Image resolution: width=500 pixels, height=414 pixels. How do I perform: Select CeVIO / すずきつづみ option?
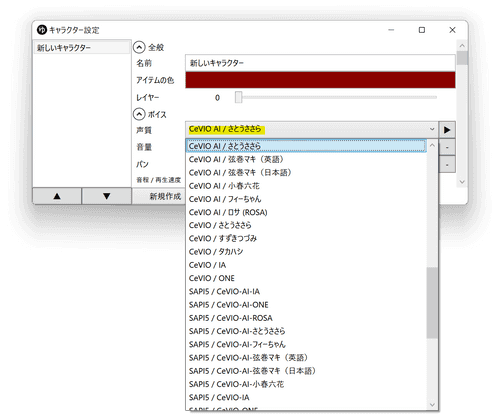(306, 239)
